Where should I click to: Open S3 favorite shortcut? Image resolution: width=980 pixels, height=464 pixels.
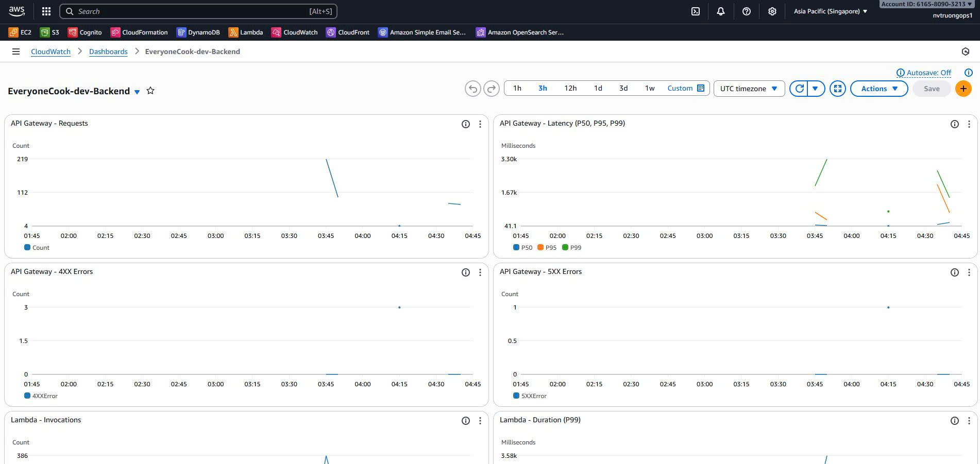click(x=50, y=32)
